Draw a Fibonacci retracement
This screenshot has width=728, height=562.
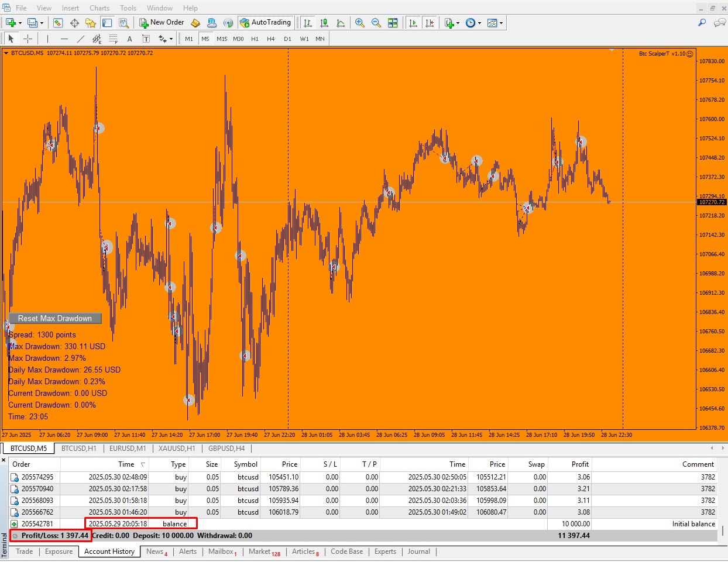(x=113, y=39)
